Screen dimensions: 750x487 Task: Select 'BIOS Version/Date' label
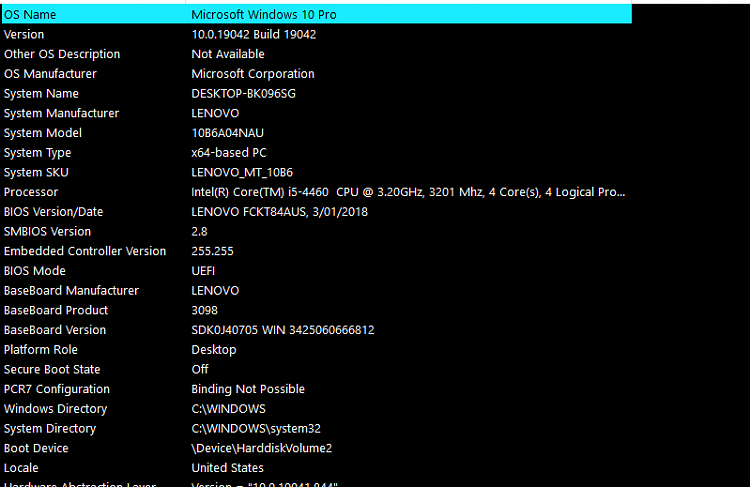click(53, 212)
